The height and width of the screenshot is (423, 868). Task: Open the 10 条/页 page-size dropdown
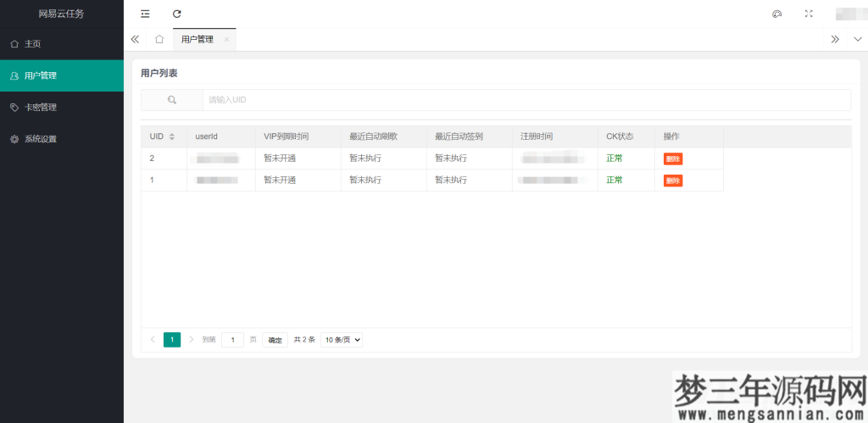342,340
